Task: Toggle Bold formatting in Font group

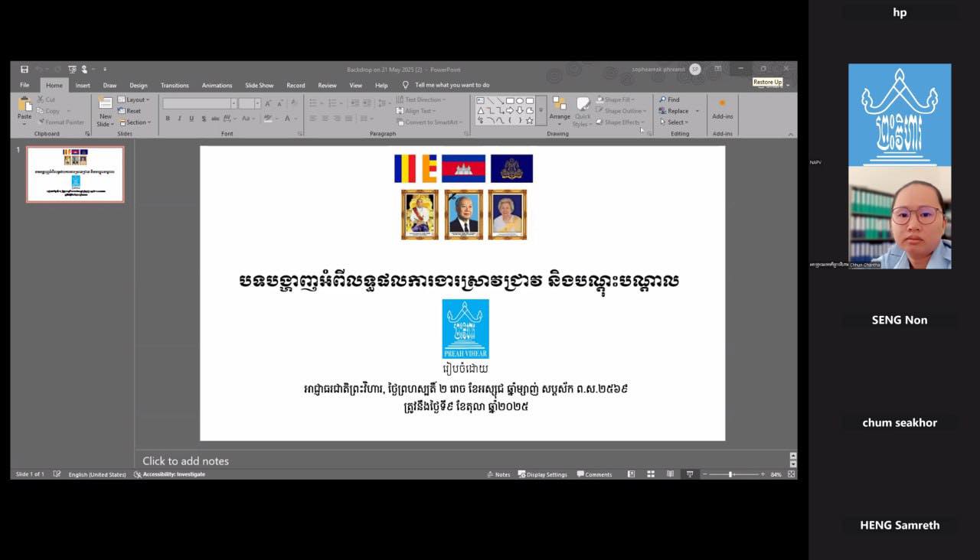Action: click(168, 119)
